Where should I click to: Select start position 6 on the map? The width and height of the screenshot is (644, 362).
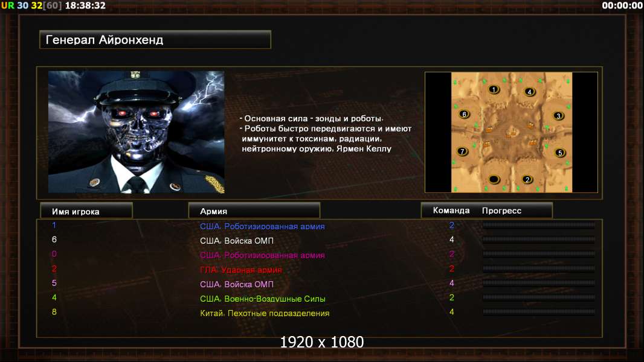[x=464, y=115]
